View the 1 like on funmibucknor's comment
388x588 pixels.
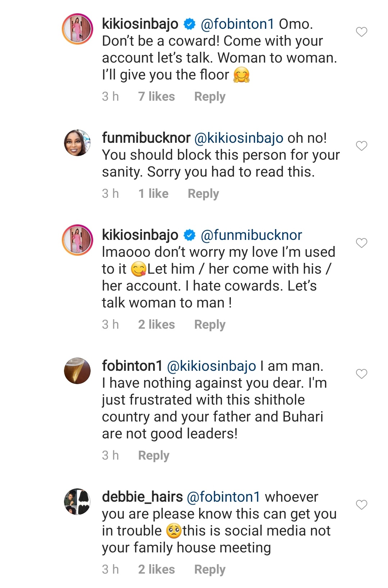(x=153, y=193)
